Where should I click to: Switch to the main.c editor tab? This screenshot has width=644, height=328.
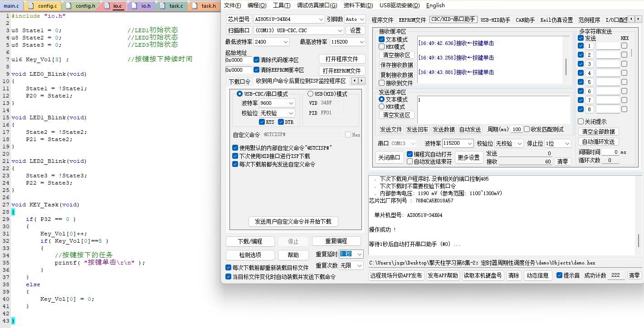pos(11,6)
